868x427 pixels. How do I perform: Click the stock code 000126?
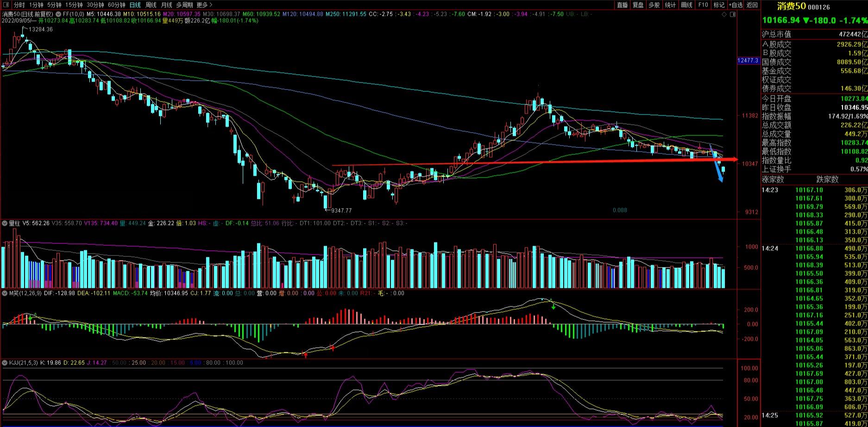tap(819, 7)
